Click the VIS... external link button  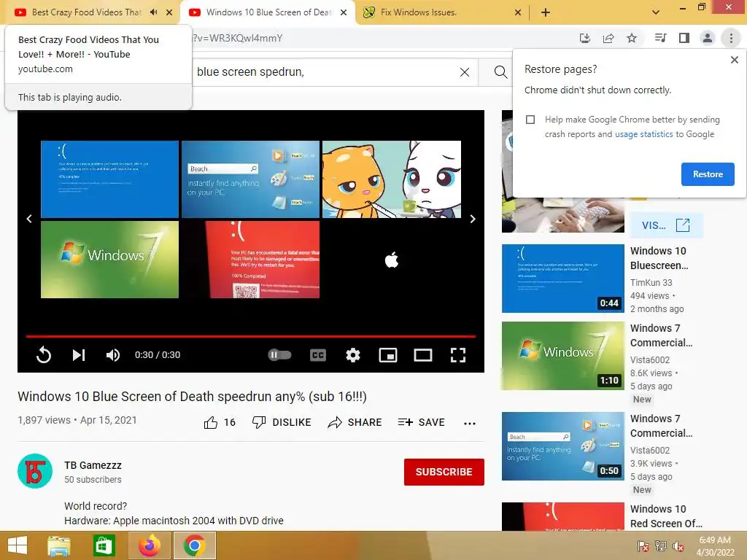coord(666,225)
